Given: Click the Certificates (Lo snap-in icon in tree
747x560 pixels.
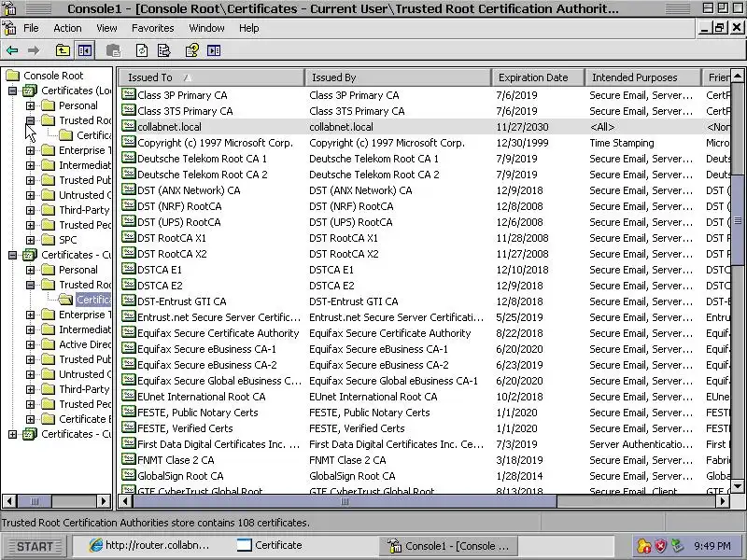Looking at the screenshot, I should 30,91.
